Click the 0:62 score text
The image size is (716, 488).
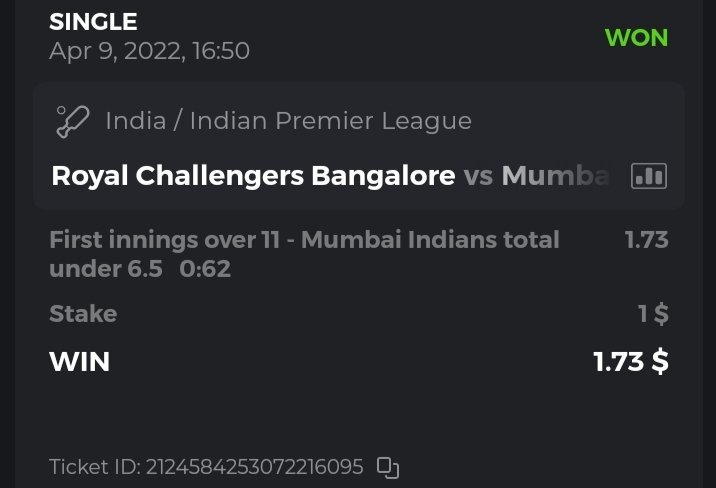[205, 268]
